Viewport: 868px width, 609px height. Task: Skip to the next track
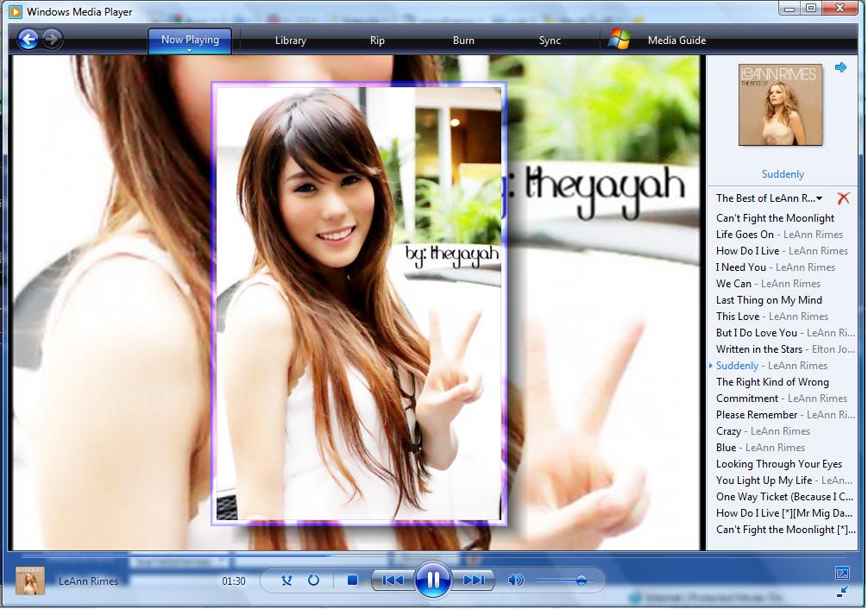click(x=474, y=581)
